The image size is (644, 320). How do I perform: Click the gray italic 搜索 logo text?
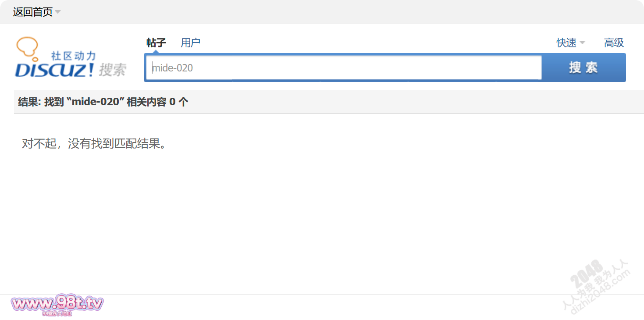[x=113, y=70]
